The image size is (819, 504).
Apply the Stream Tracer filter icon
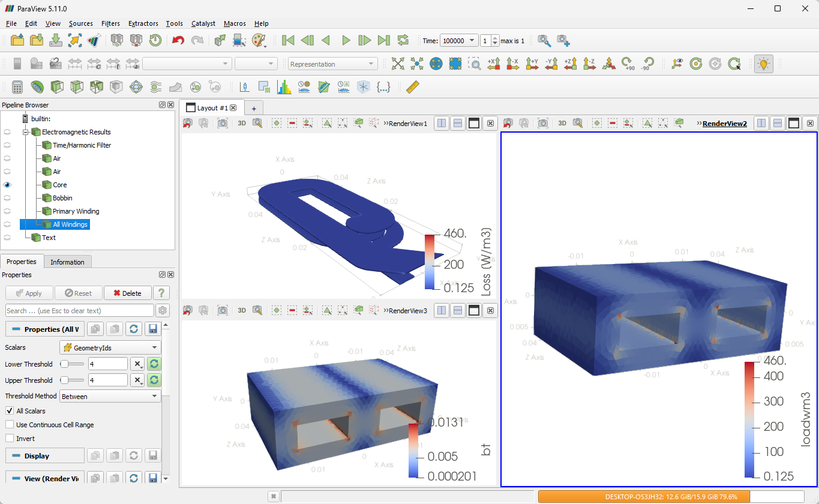click(x=156, y=87)
